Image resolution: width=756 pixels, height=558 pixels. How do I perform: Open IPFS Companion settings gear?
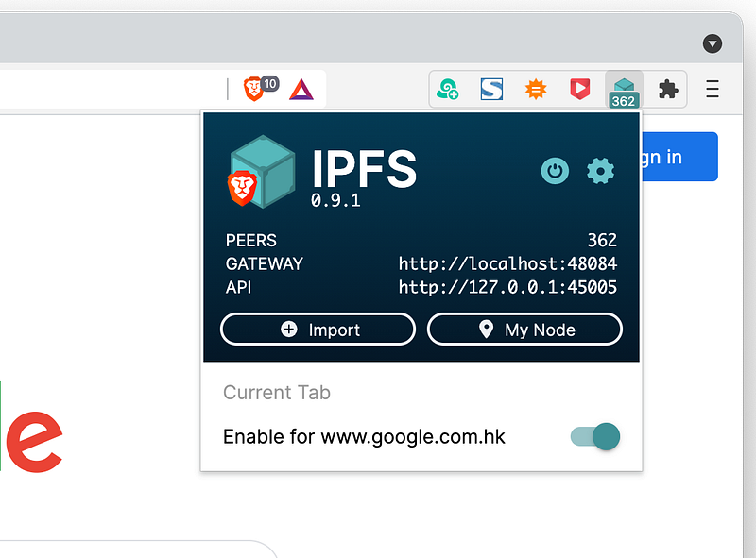[x=600, y=171]
